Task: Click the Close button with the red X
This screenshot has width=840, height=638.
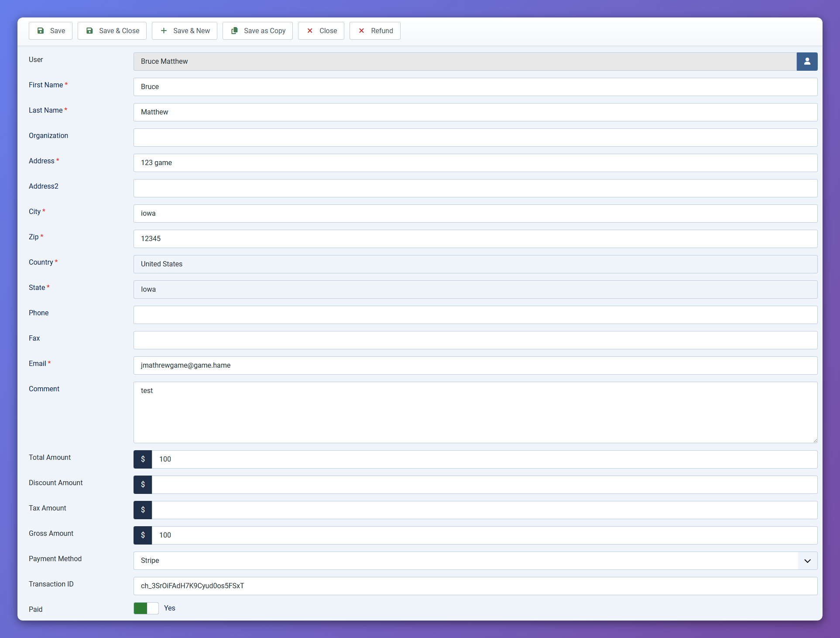Action: click(x=321, y=31)
